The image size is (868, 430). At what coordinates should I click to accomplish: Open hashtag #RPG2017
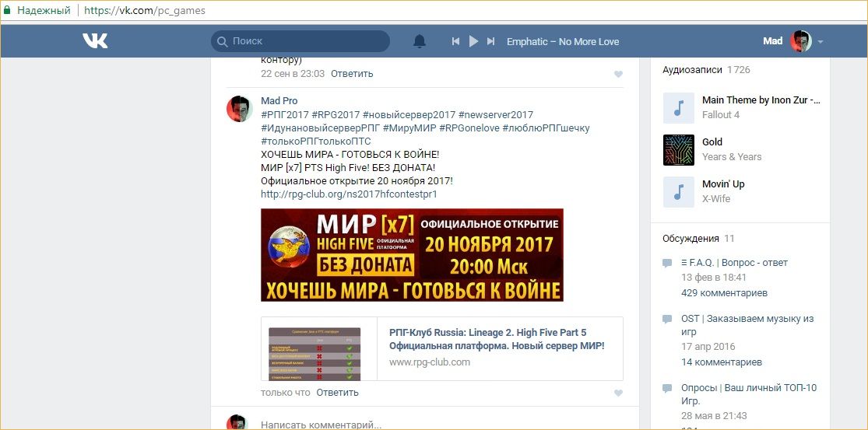336,115
